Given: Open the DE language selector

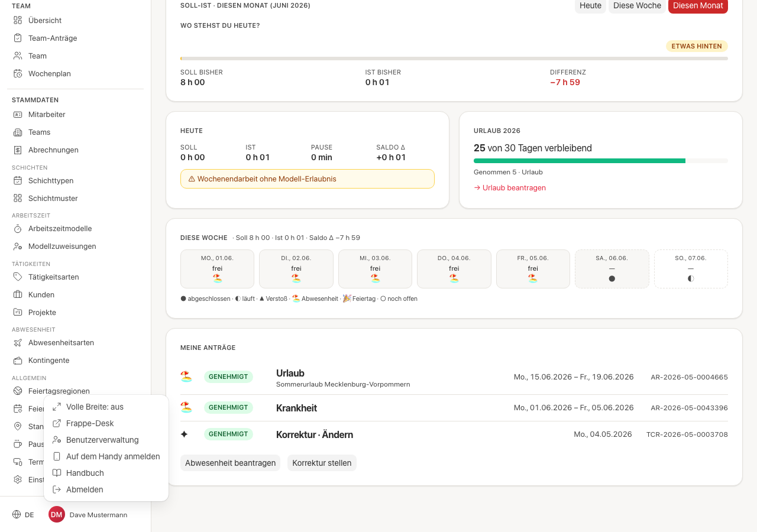Looking at the screenshot, I should click(23, 515).
